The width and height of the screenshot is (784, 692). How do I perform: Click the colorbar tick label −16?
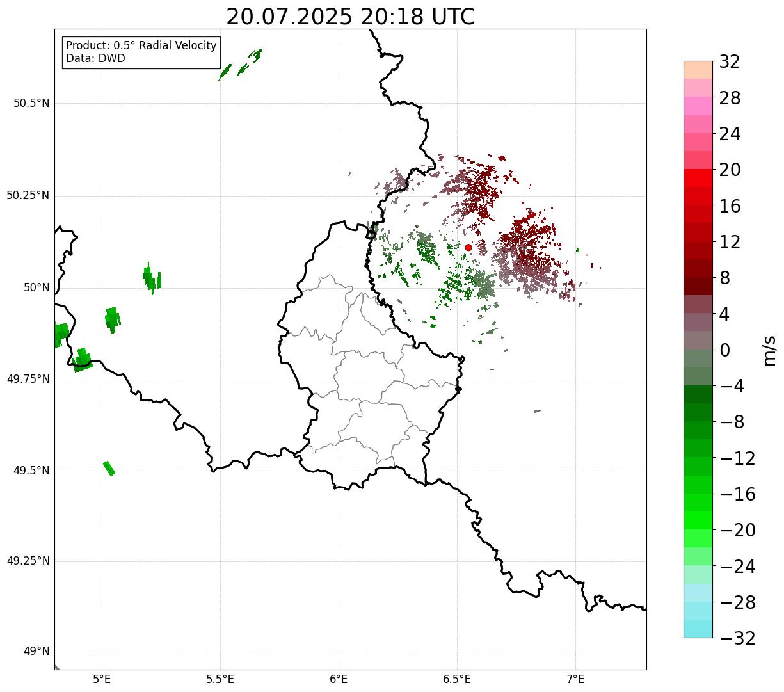click(x=737, y=494)
